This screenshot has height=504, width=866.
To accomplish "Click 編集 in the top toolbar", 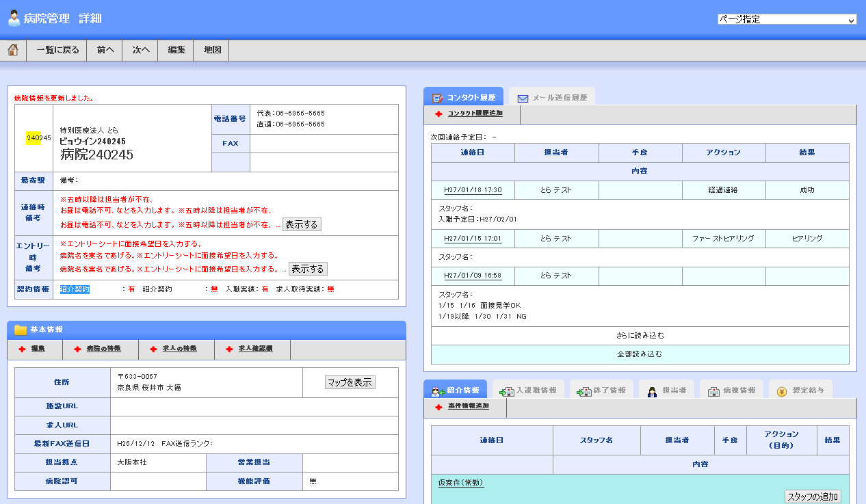I will coord(176,50).
